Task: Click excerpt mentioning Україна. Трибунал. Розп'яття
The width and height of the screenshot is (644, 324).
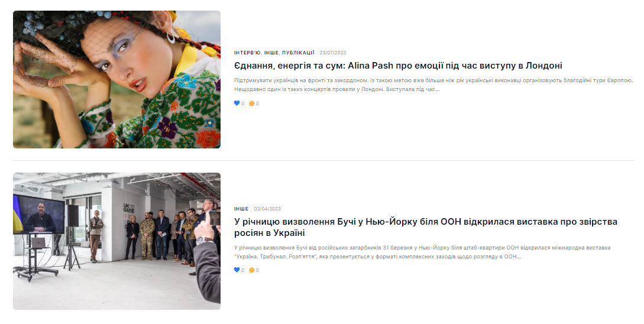Action: coord(422,252)
